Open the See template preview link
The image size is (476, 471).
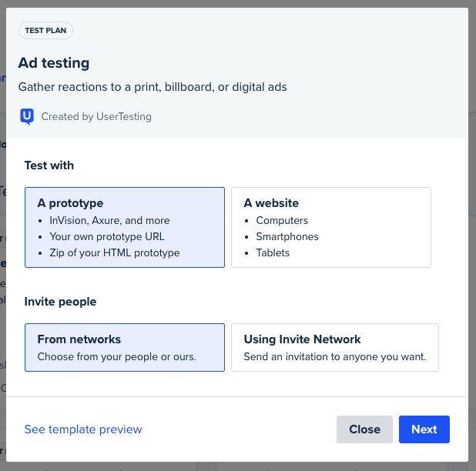pyautogui.click(x=83, y=429)
